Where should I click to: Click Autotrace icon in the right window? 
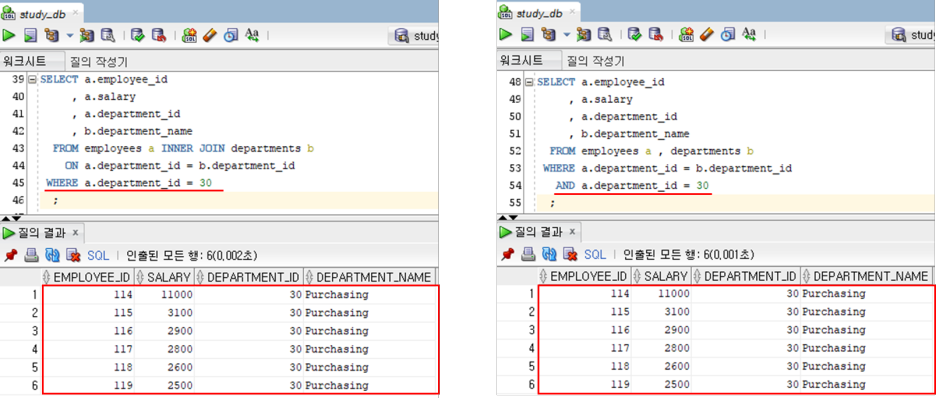(584, 35)
